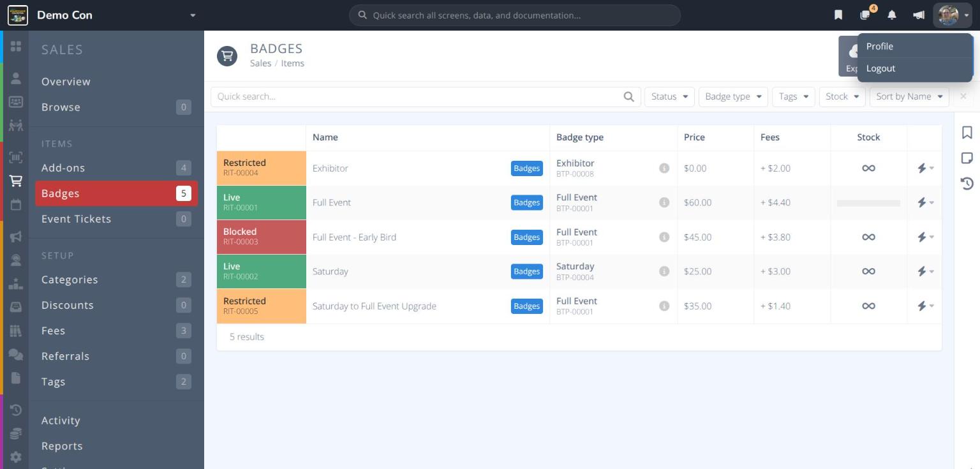Click the info icon in Saturday row
This screenshot has height=469, width=980.
pyautogui.click(x=664, y=271)
